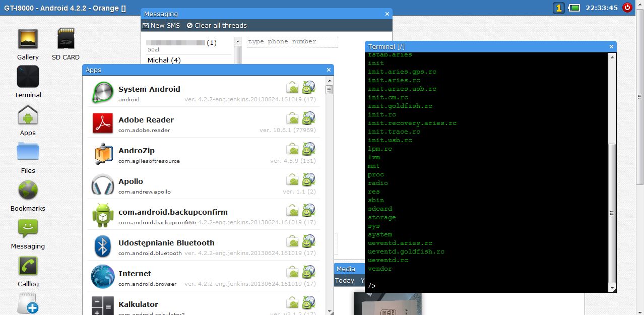This screenshot has width=644, height=315.
Task: Click the smiley globe icon for AndroZip
Action: 309,149
